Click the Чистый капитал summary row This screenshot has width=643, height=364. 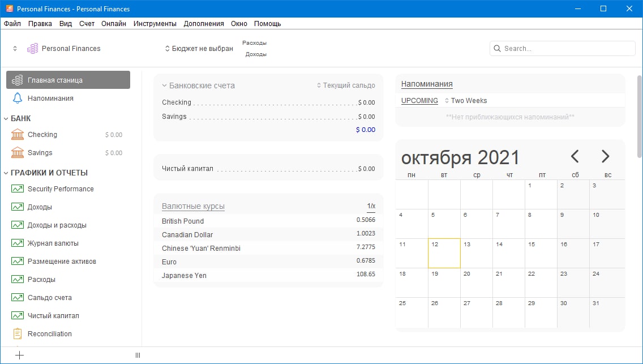268,169
